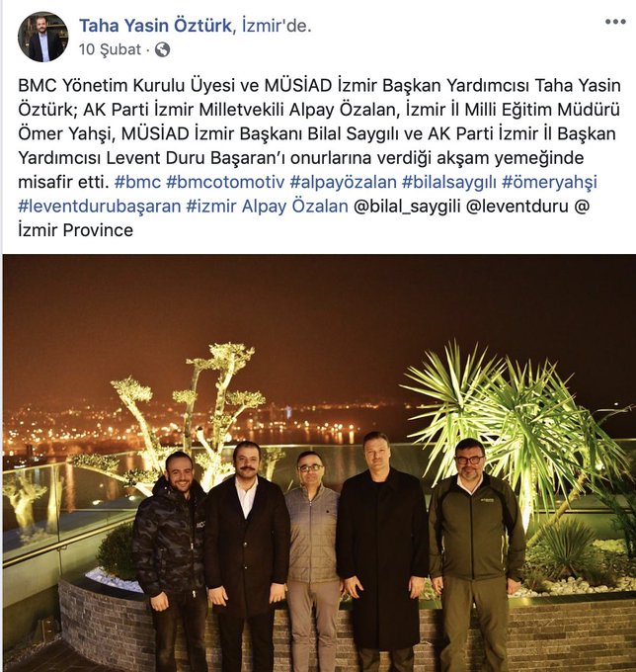Screen dimensions: 636x672
Task: Open the #leventdurubaşaran hashtag
Action: click(100, 207)
